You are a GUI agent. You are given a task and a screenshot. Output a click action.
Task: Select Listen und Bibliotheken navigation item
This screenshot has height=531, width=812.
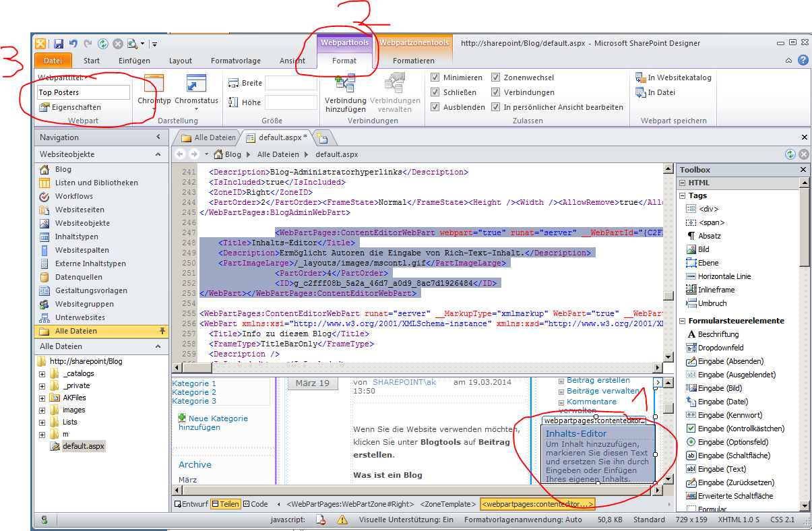click(x=88, y=183)
